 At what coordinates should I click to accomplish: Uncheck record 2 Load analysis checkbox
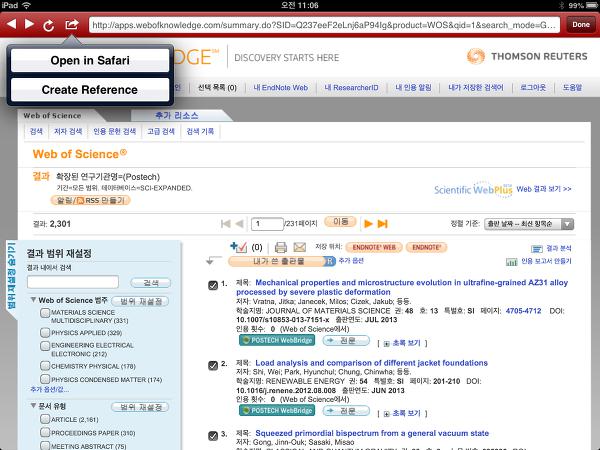[213, 365]
